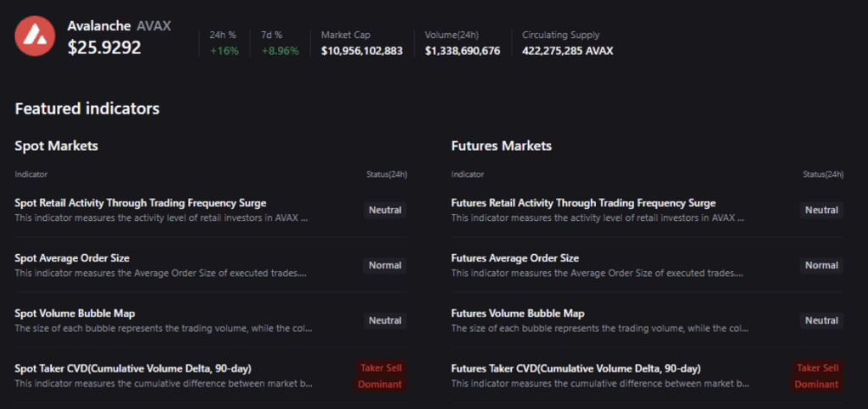Image resolution: width=868 pixels, height=409 pixels.
Task: Open Spot Retail Activity Through Trading Frequency Surge
Action: click(141, 203)
